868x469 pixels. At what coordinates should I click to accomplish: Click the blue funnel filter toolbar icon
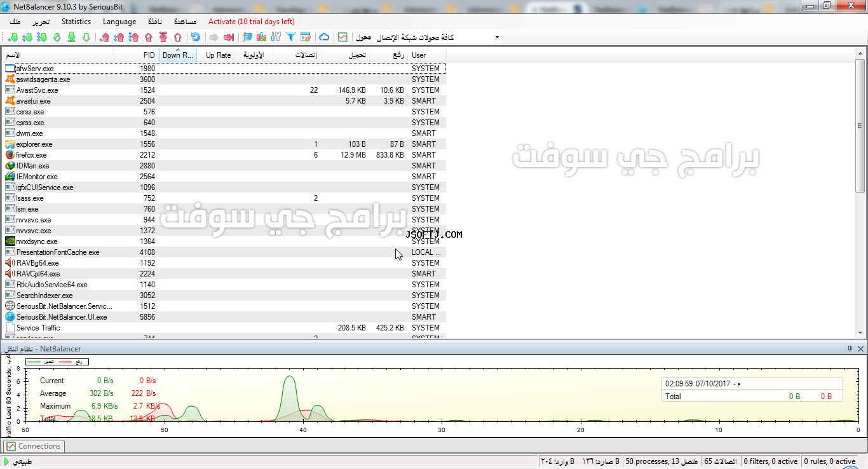point(291,37)
